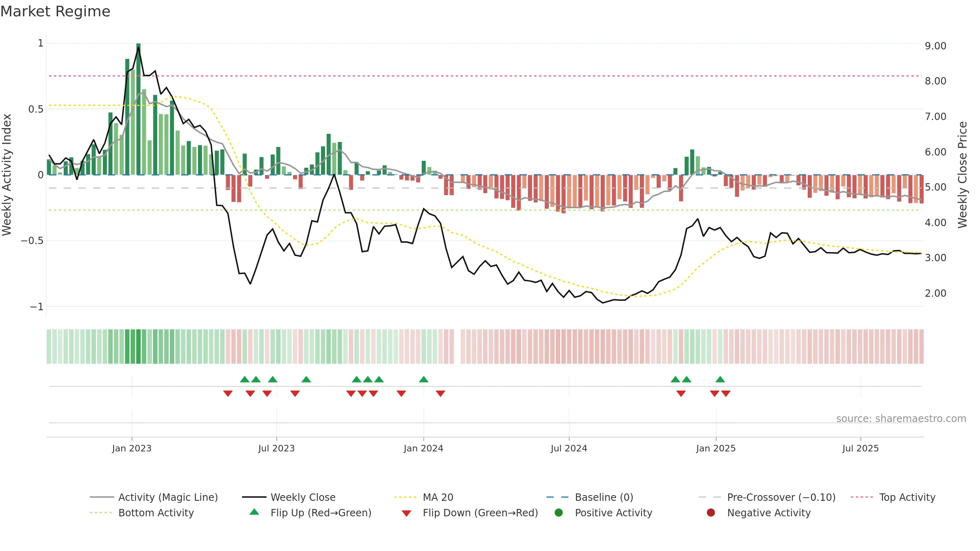Click the last flip-up marker after Jan 2025
The width and height of the screenshot is (980, 551).
click(x=720, y=380)
